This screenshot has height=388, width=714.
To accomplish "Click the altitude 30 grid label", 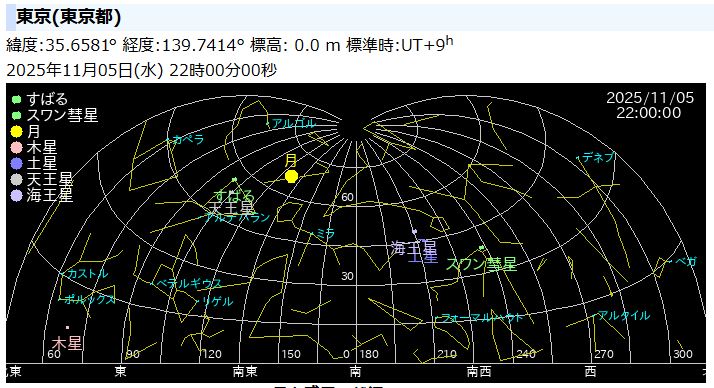I will click(x=347, y=276).
